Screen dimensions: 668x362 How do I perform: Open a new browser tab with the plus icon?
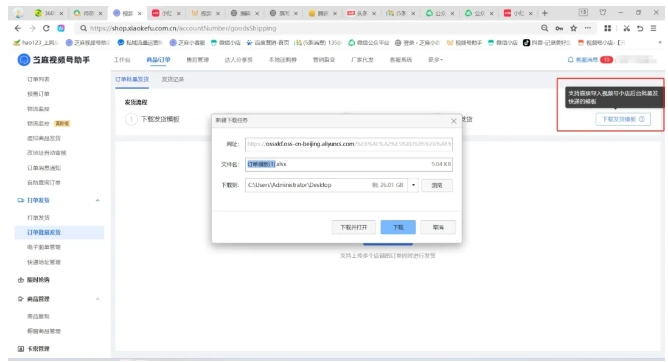pos(544,13)
